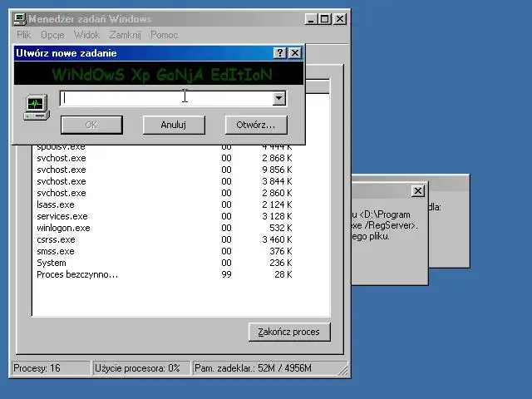Image resolution: width=532 pixels, height=399 pixels.
Task: Maximize the Menedżer zadań Windows window
Action: pyautogui.click(x=325, y=19)
